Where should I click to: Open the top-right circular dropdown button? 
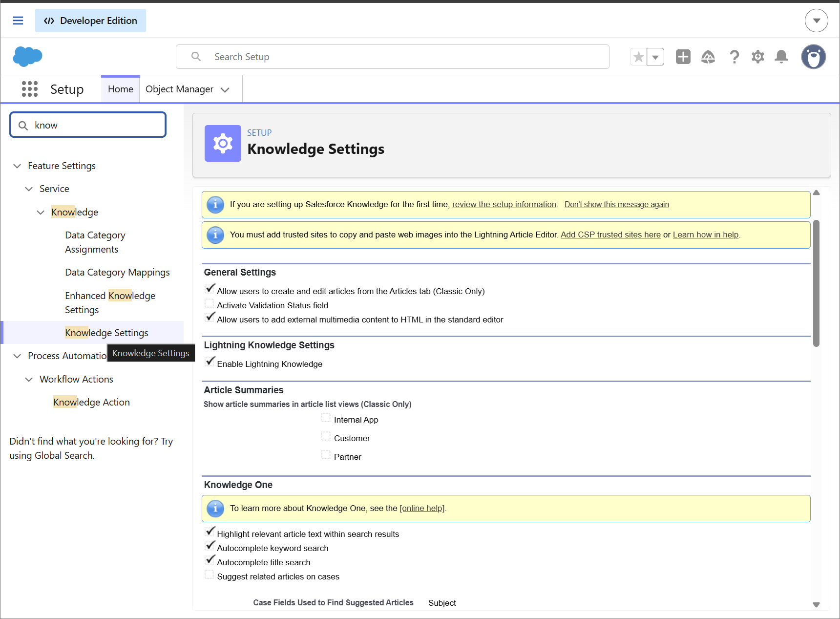coord(816,21)
